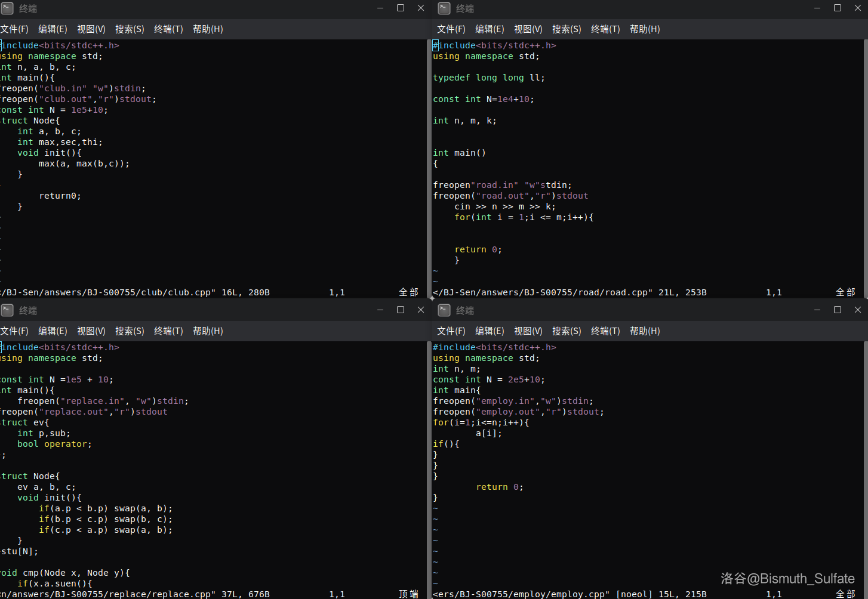
Task: Place cursor on "return 0;" in road.cpp
Action: (x=478, y=250)
